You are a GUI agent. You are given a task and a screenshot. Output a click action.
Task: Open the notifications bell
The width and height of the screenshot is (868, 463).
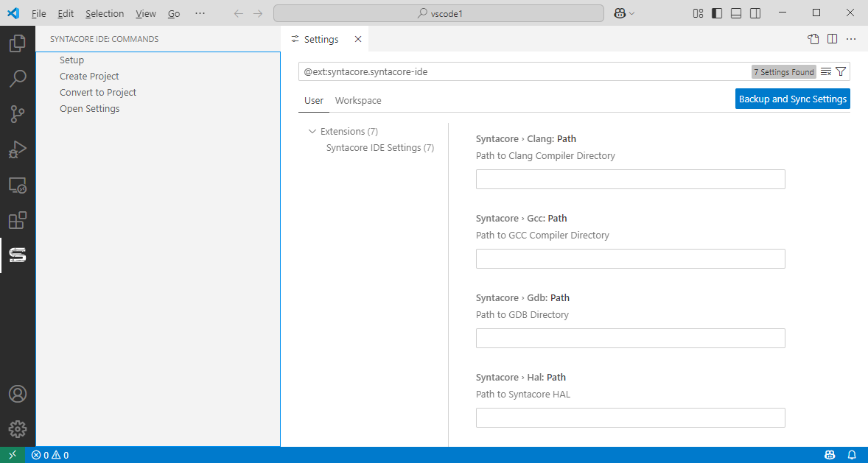(851, 455)
